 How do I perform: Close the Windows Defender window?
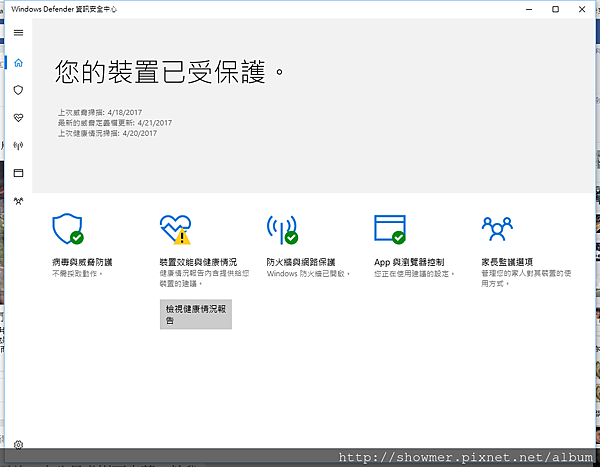[x=582, y=9]
